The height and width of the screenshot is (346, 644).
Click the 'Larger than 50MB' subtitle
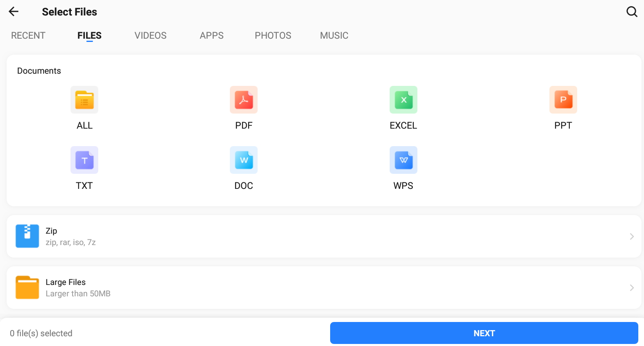(78, 293)
